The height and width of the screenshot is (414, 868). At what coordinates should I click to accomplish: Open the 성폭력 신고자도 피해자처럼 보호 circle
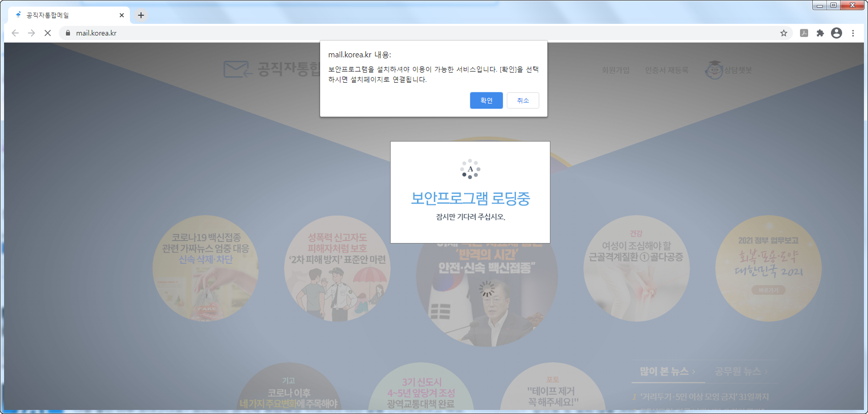(x=337, y=268)
